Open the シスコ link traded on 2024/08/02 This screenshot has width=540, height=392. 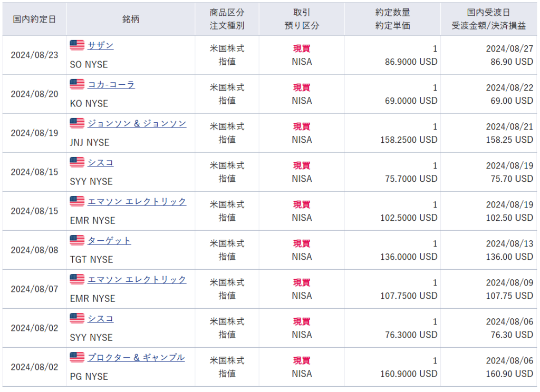100,318
